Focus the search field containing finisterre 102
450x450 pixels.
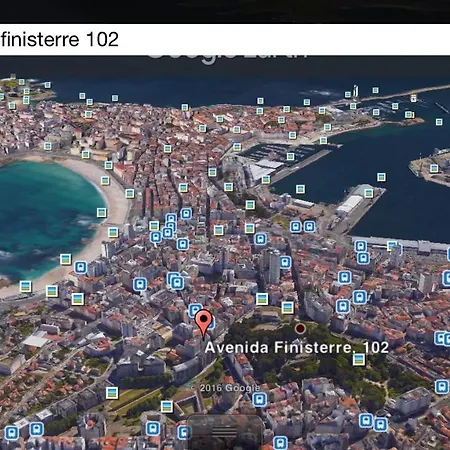pos(225,39)
